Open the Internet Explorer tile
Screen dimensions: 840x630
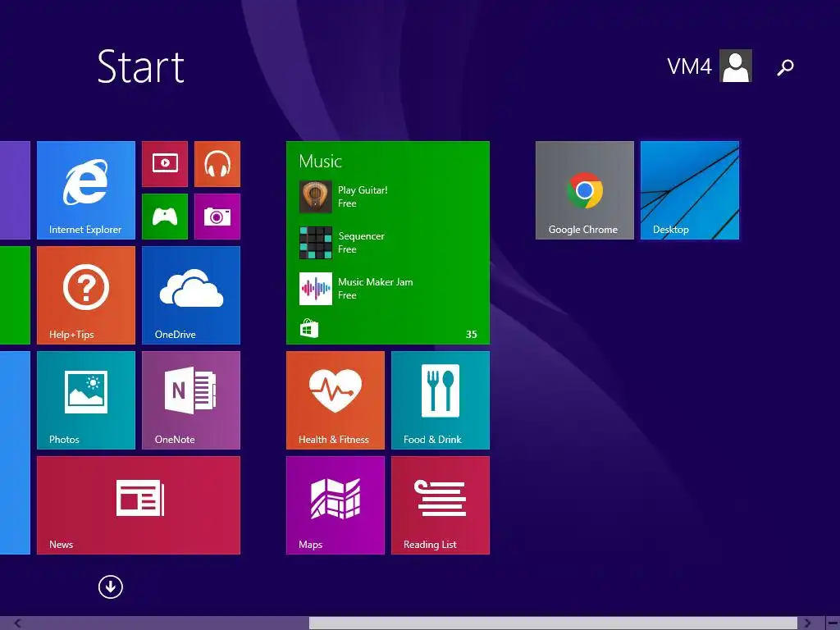coord(85,190)
